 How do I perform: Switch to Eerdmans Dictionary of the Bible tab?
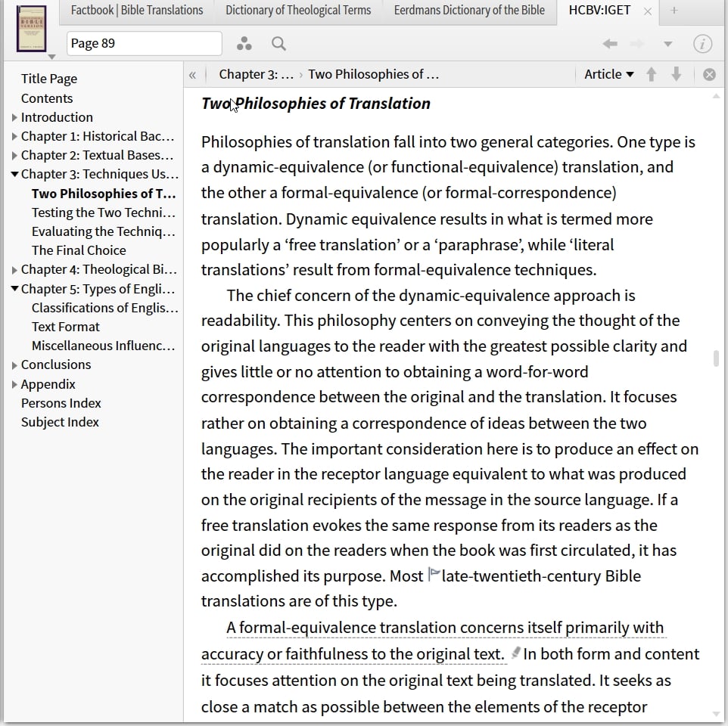click(469, 10)
